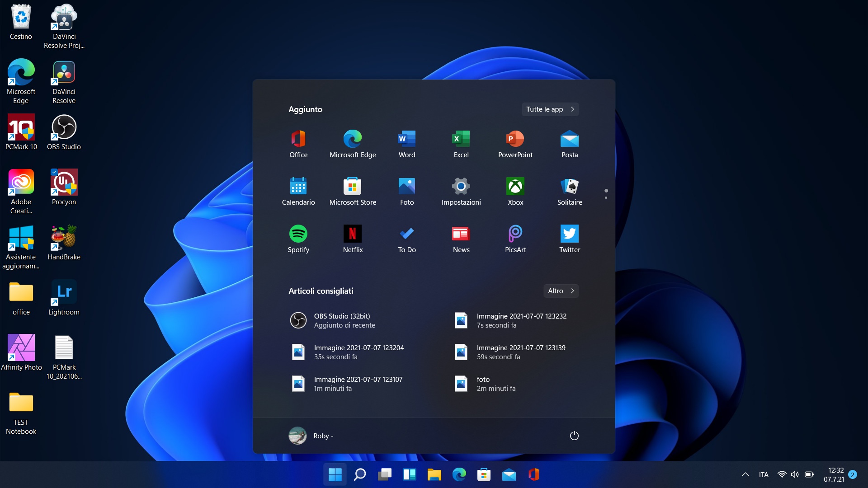Launch Microsoft Edge in Start menu pinned apps
This screenshot has width=868, height=488.
pyautogui.click(x=353, y=144)
